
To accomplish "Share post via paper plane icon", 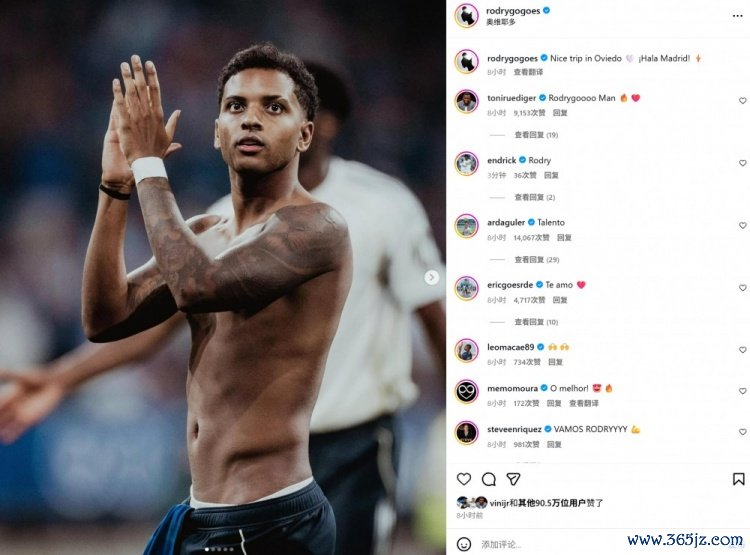I will coord(513,479).
